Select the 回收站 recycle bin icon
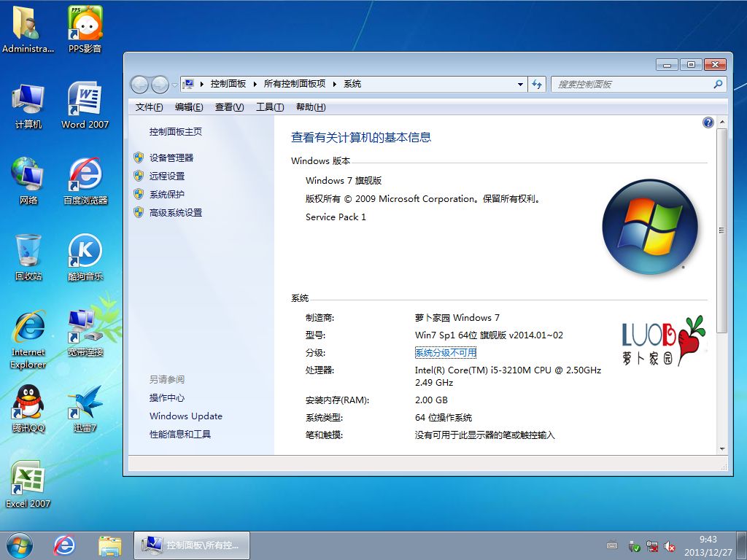This screenshot has height=560, width=747. point(28,257)
